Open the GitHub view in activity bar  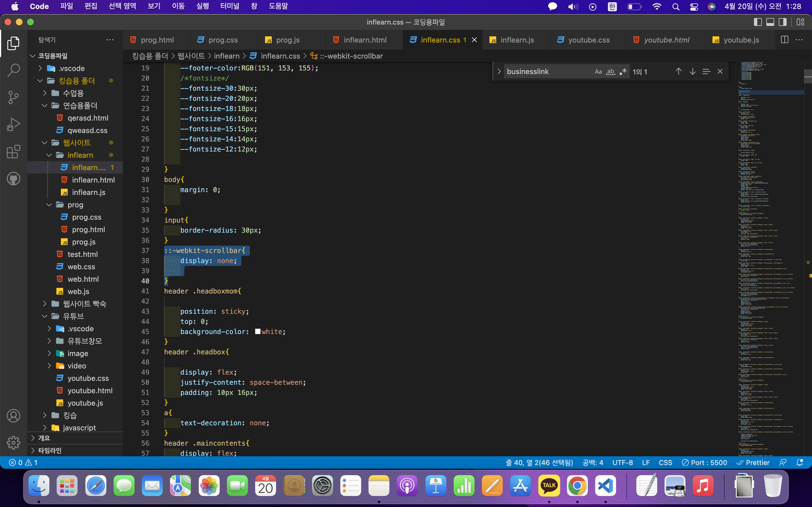point(14,179)
